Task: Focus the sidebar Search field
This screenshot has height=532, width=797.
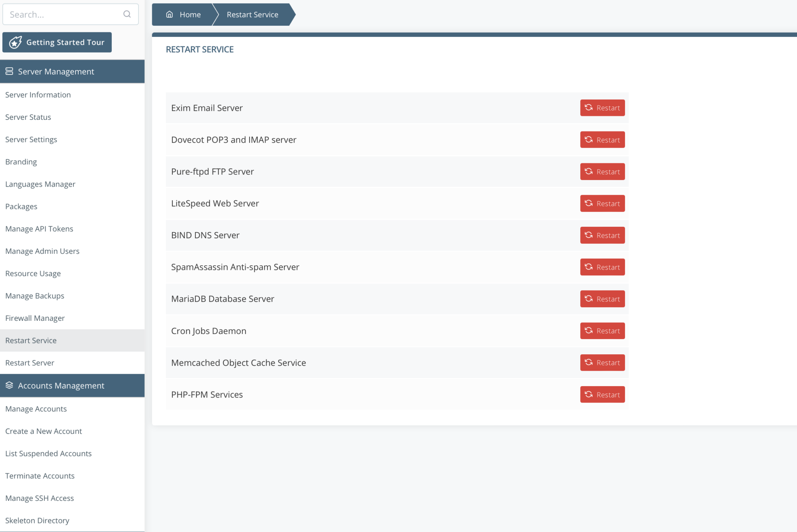Action: (62, 14)
